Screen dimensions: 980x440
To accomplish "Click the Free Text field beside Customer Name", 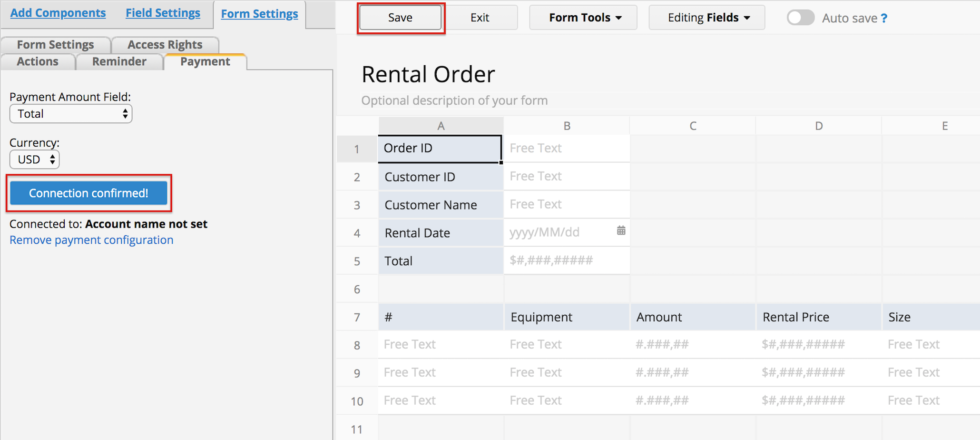I will [x=567, y=205].
